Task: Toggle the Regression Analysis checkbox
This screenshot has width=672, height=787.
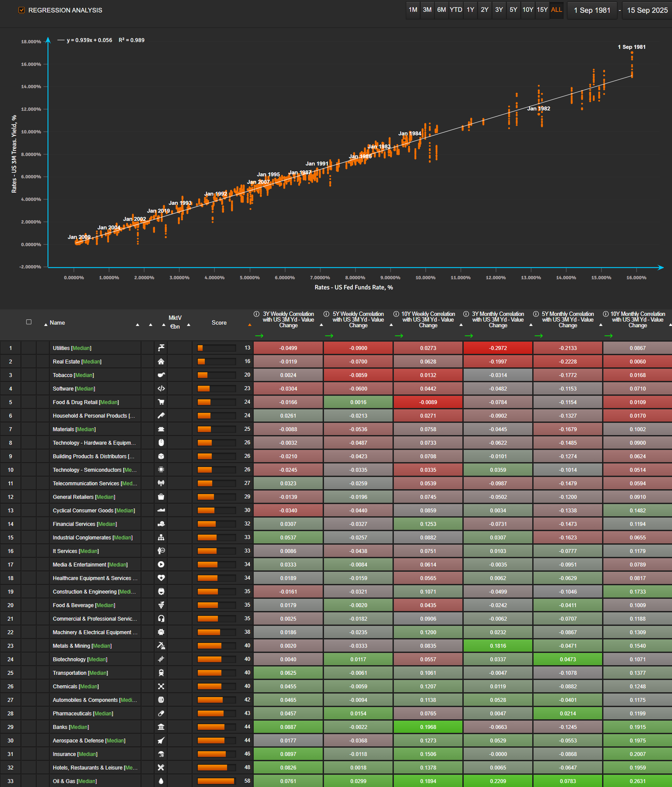Action: pos(22,10)
